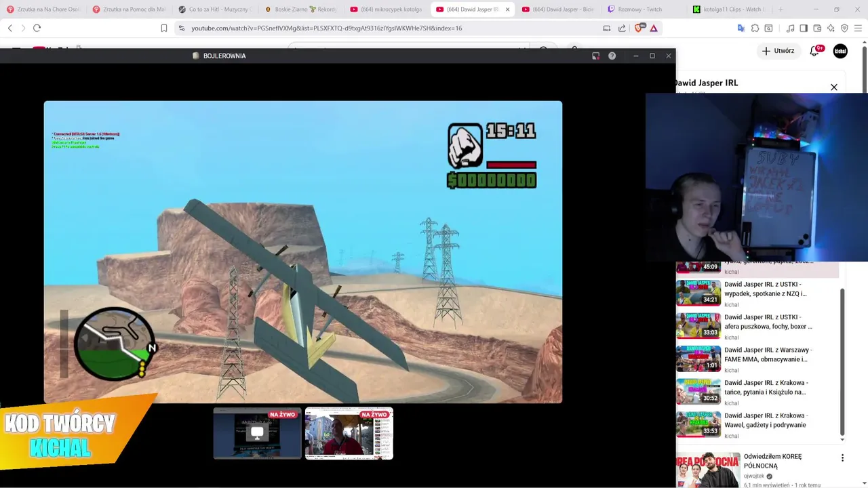
Task: Close the active 'Dawid Jasper IRL' browser tab
Action: point(507,9)
